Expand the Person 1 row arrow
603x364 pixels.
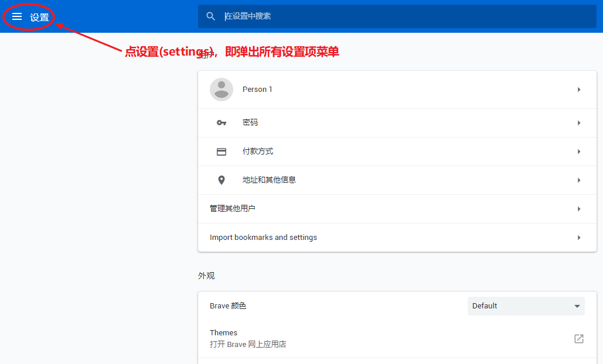pyautogui.click(x=579, y=90)
